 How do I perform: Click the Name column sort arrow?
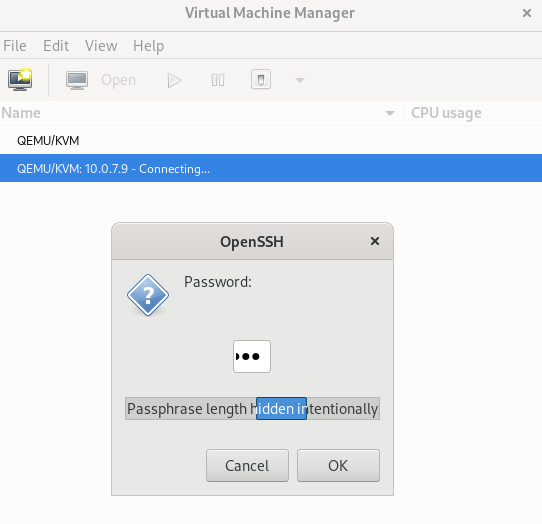[390, 113]
